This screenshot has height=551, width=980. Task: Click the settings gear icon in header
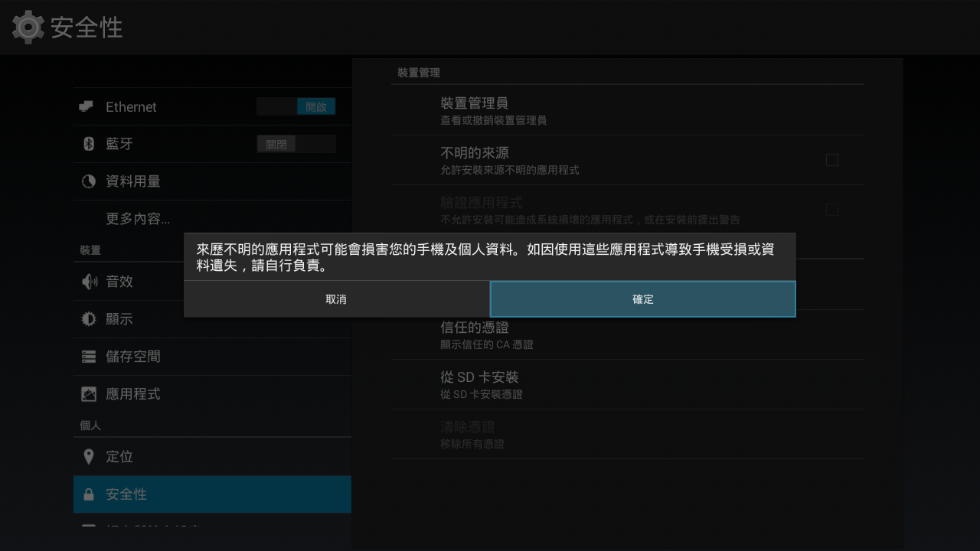pyautogui.click(x=28, y=27)
